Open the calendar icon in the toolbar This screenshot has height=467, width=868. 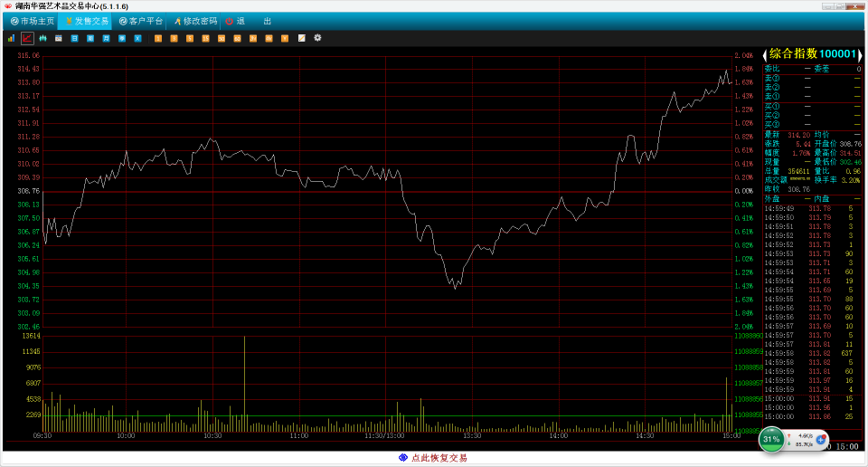click(x=59, y=38)
